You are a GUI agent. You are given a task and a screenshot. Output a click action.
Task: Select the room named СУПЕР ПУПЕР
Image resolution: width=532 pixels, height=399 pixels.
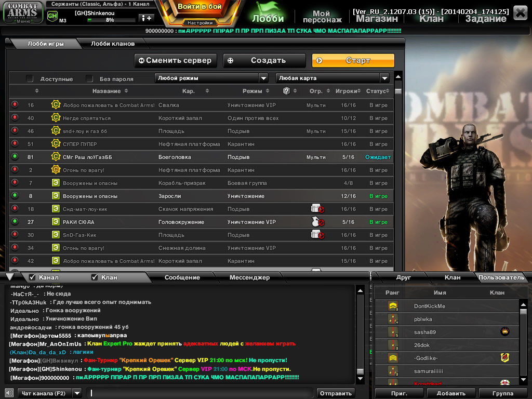(201, 144)
